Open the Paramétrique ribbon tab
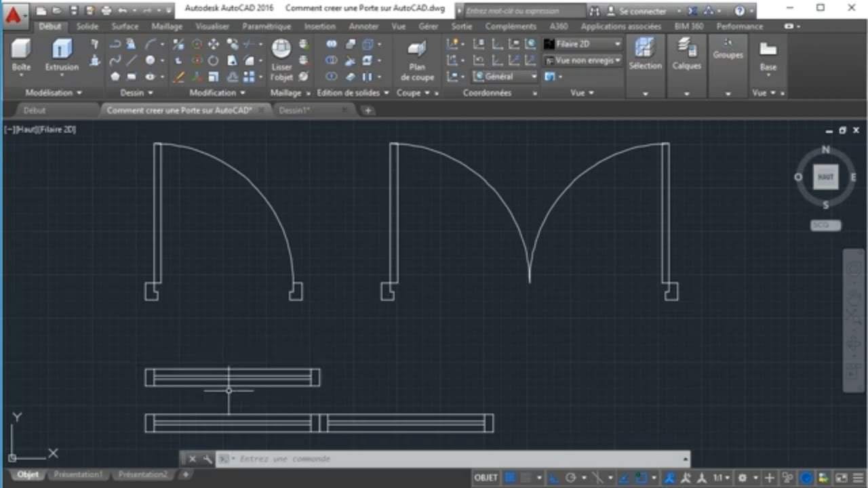 coord(266,26)
